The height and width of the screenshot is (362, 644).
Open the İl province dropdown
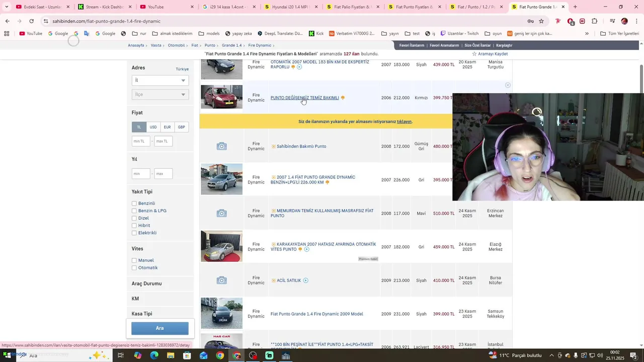(x=160, y=80)
